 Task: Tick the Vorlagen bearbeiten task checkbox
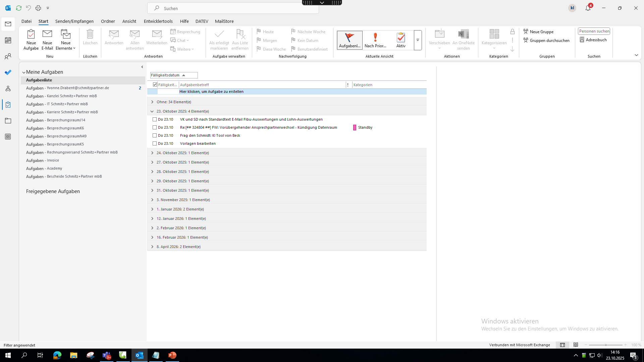pos(155,143)
